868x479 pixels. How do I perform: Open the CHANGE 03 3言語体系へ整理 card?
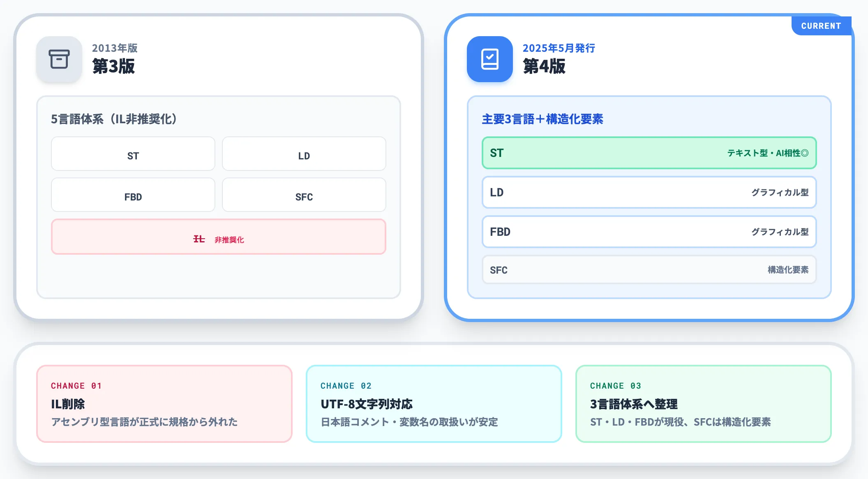coord(704,404)
